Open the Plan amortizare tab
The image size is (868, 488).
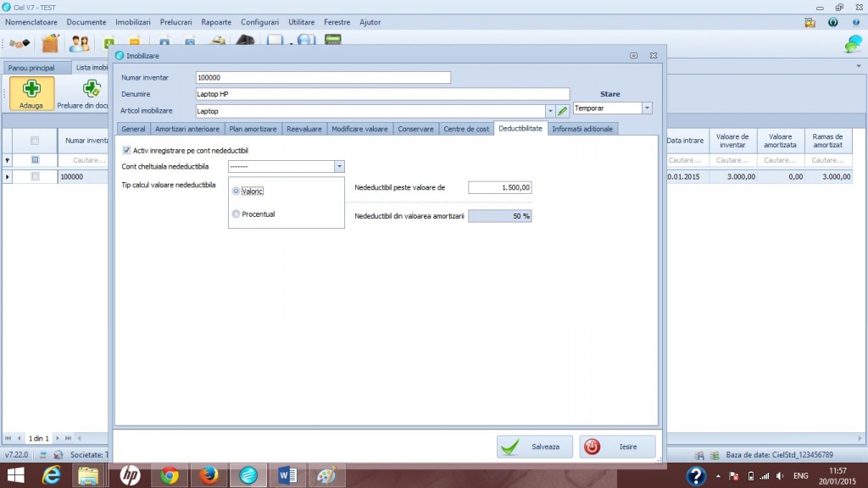click(x=253, y=129)
